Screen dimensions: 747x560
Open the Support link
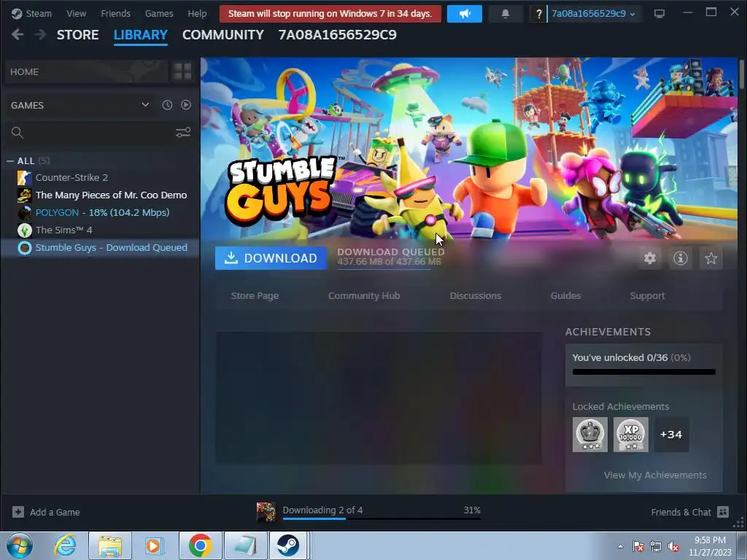click(647, 296)
